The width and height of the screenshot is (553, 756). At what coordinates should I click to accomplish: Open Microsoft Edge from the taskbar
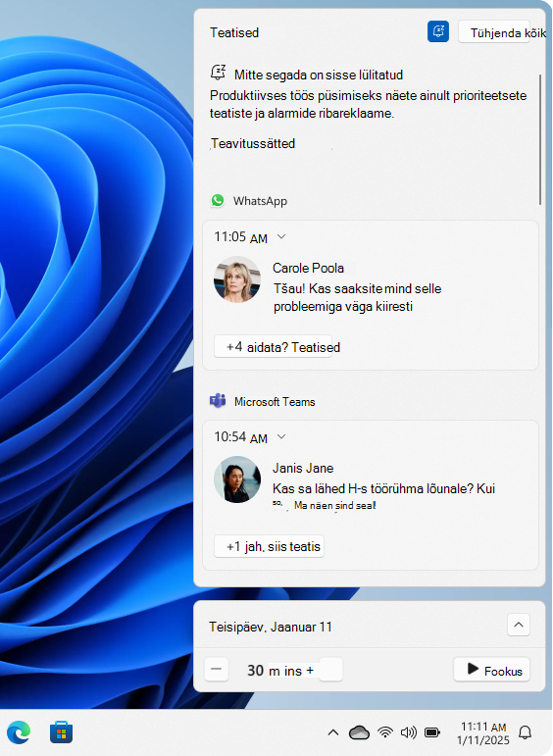click(x=19, y=732)
